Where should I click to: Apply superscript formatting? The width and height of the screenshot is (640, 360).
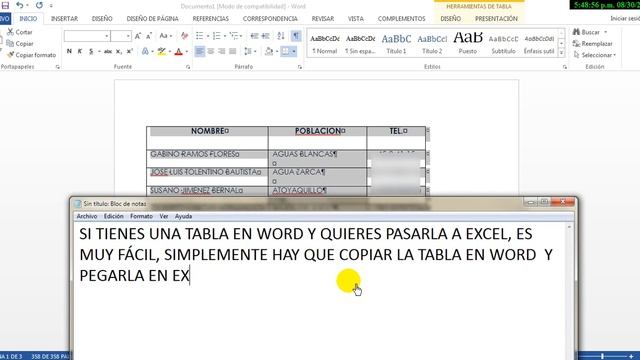130,51
